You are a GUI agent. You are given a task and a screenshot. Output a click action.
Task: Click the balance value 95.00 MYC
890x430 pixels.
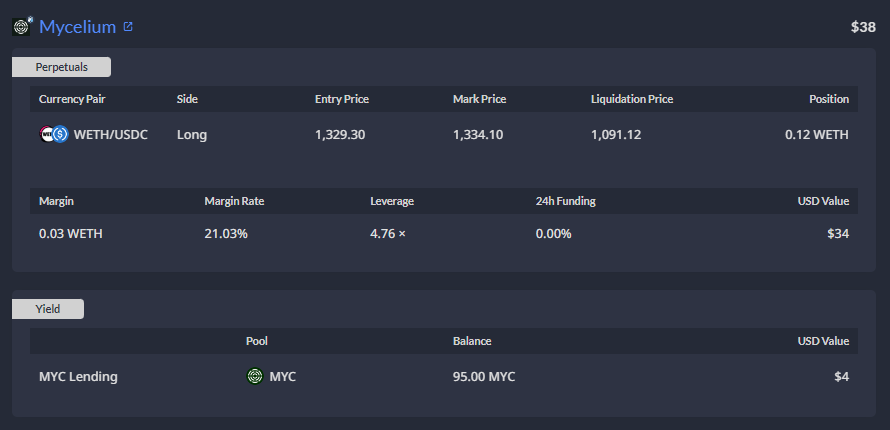(x=484, y=377)
